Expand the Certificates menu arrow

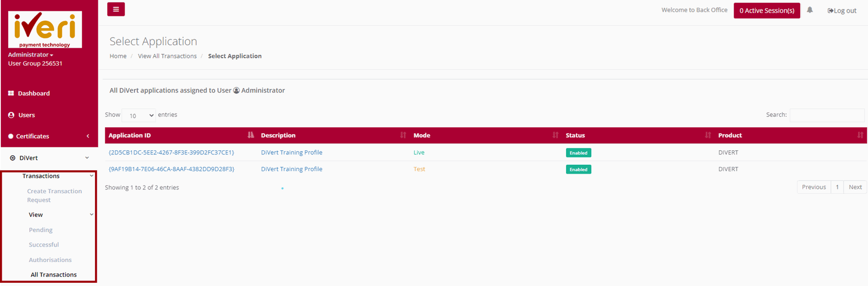click(88, 136)
